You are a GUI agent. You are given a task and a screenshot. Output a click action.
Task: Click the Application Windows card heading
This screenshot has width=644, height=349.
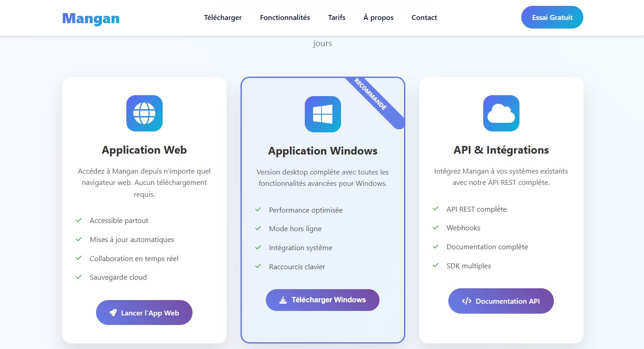pos(322,151)
